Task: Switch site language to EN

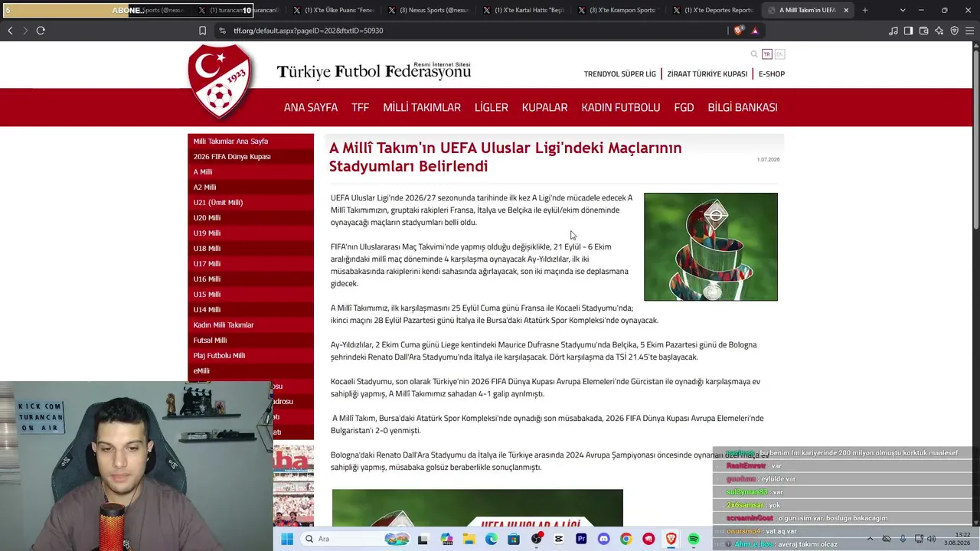Action: click(779, 54)
